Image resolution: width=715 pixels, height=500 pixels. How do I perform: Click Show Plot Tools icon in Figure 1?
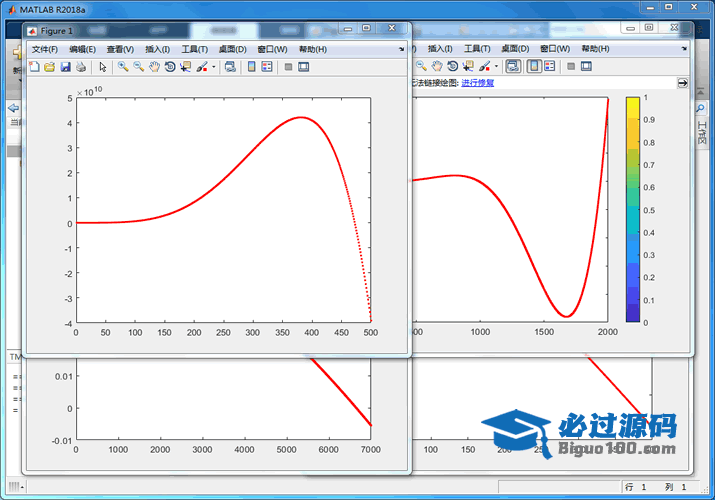click(x=304, y=67)
